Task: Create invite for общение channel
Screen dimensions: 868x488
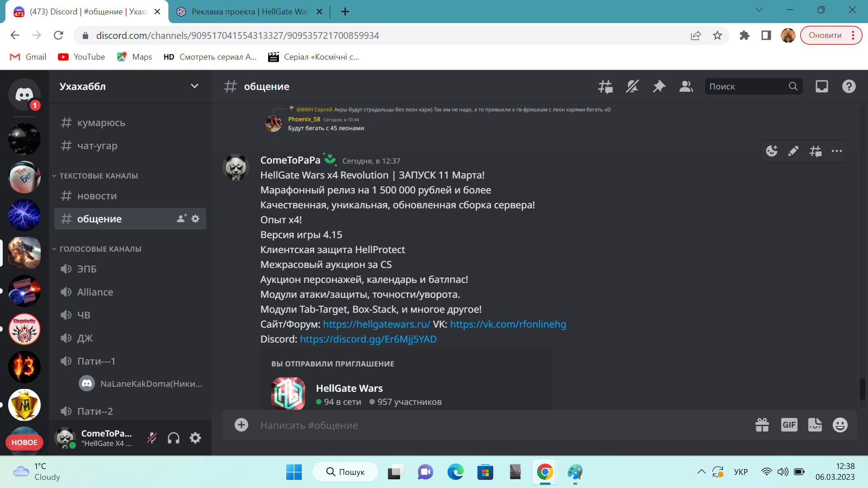Action: [182, 219]
